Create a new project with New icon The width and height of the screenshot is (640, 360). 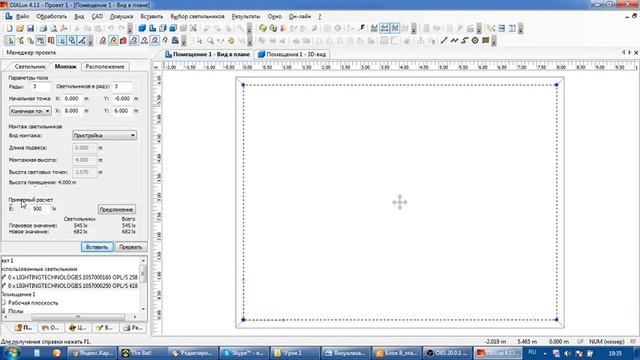click(9, 28)
